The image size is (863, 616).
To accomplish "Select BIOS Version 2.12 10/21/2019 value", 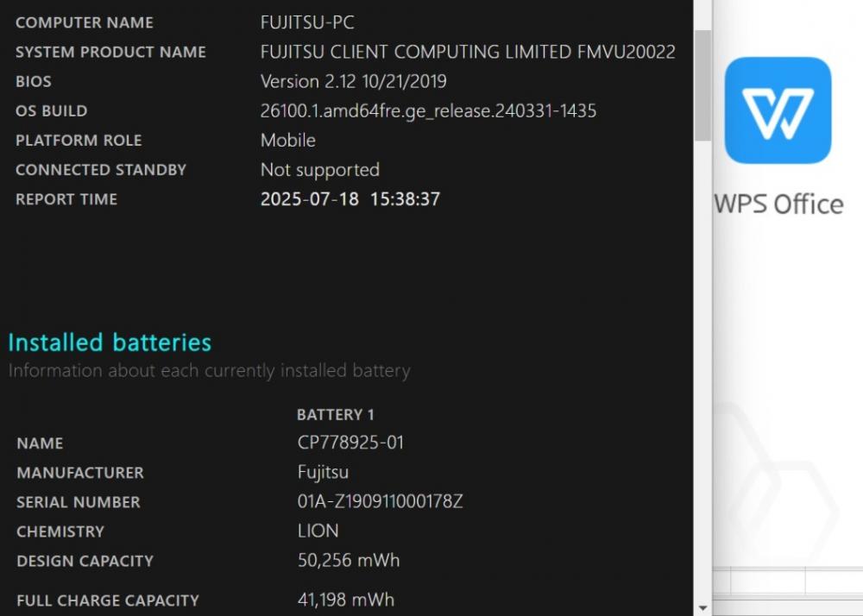I will [353, 81].
